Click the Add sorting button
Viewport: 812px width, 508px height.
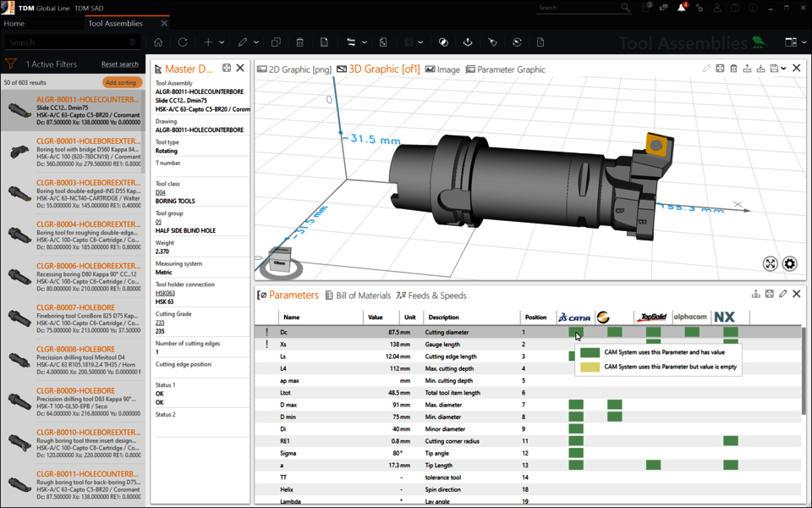click(x=121, y=82)
